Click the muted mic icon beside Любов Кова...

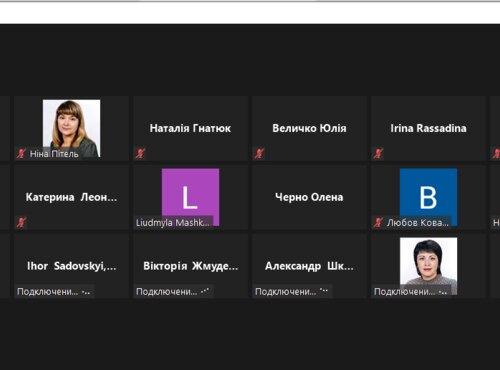tap(378, 222)
